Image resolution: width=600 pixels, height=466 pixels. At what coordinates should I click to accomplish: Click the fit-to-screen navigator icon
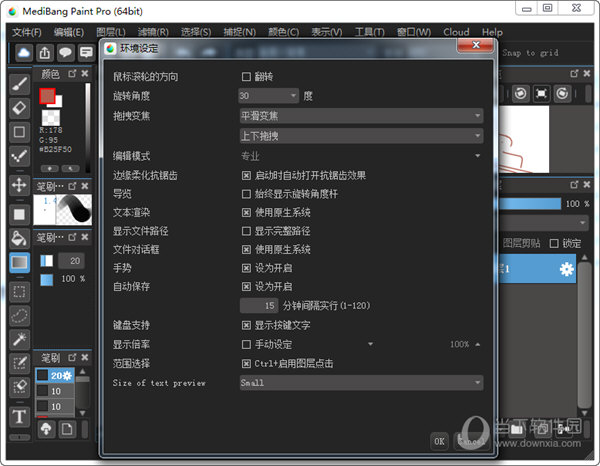(x=541, y=93)
